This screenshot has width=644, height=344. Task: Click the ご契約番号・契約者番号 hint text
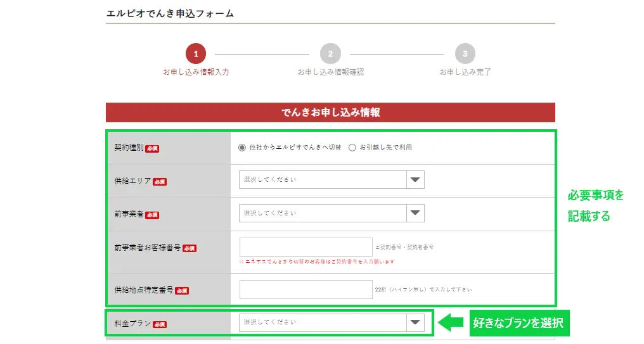click(x=404, y=247)
